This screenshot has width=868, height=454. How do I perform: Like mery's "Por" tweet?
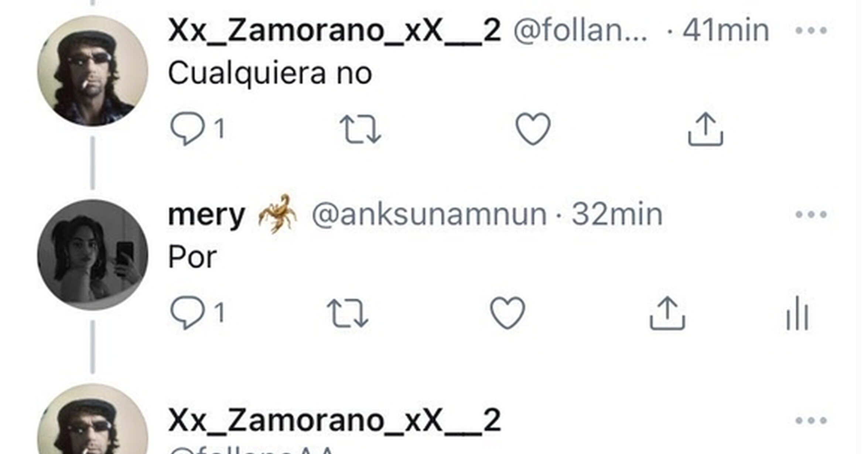click(508, 313)
